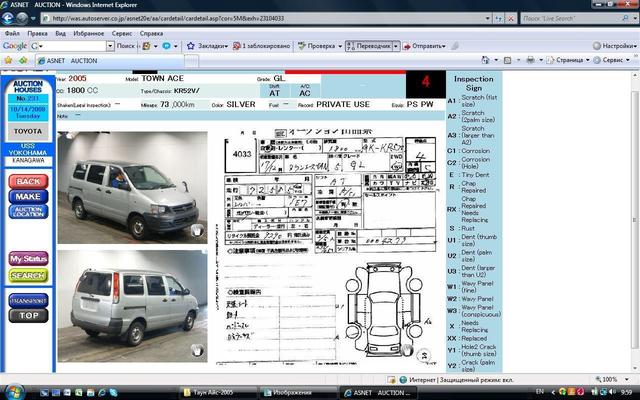
Task: Click the Отправить send button
Action: coord(424,46)
